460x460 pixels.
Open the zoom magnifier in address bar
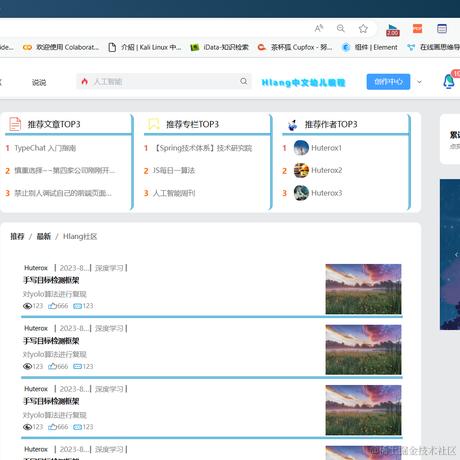(x=341, y=29)
